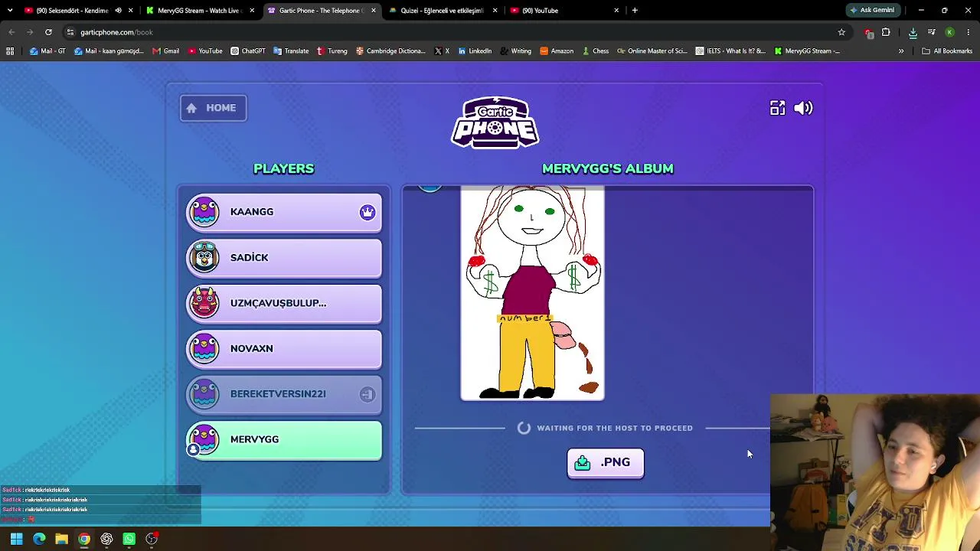Select player KAANGG in the list

pyautogui.click(x=284, y=212)
